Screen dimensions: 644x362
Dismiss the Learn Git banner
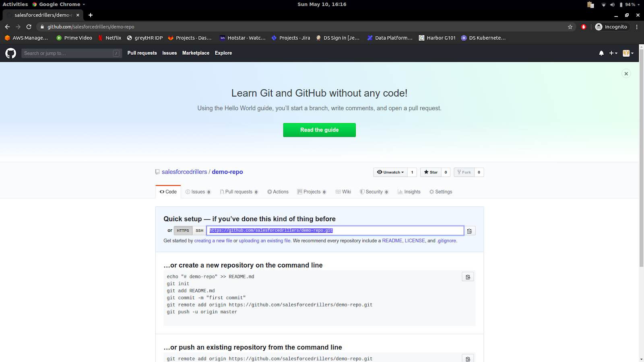pyautogui.click(x=626, y=74)
